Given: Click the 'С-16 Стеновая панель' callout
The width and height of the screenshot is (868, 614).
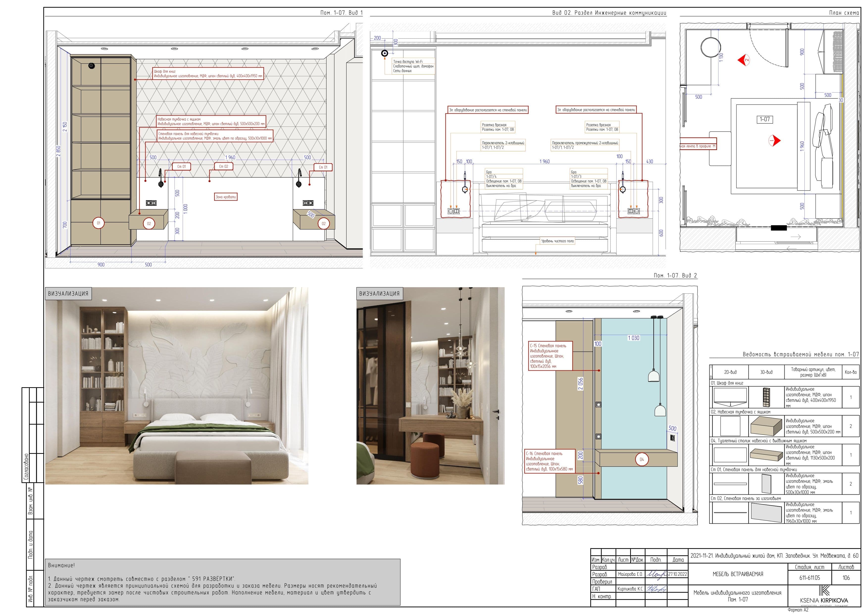Looking at the screenshot, I should (x=549, y=461).
